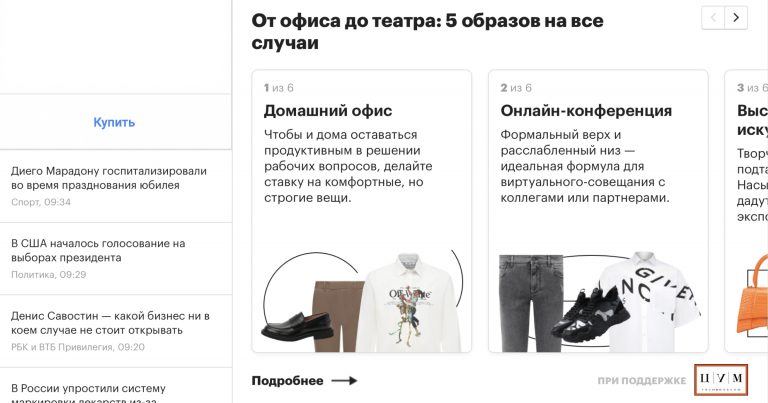The height and width of the screenshot is (403, 768).
Task: Click the Givenchy white shirt image
Action: click(x=651, y=302)
